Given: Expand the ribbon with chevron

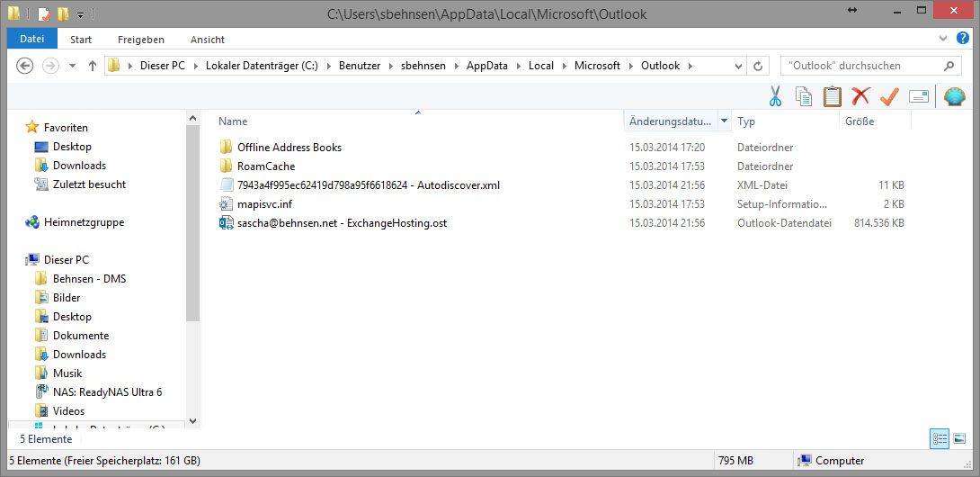Looking at the screenshot, I should pyautogui.click(x=943, y=39).
